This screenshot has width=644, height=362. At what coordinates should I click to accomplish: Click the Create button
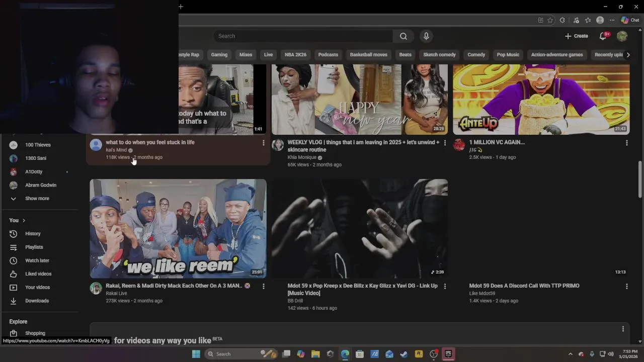pyautogui.click(x=576, y=36)
